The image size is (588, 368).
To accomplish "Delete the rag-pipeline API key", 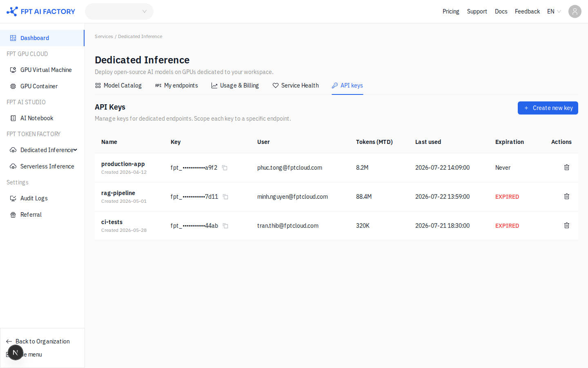I will [x=567, y=196].
